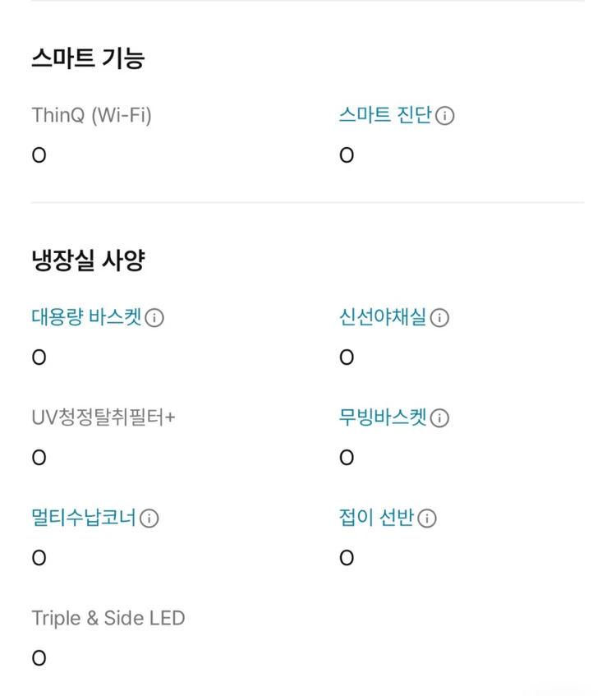Click info icon beside 무빙바스켓
This screenshot has width=616, height=696.
pyautogui.click(x=439, y=418)
